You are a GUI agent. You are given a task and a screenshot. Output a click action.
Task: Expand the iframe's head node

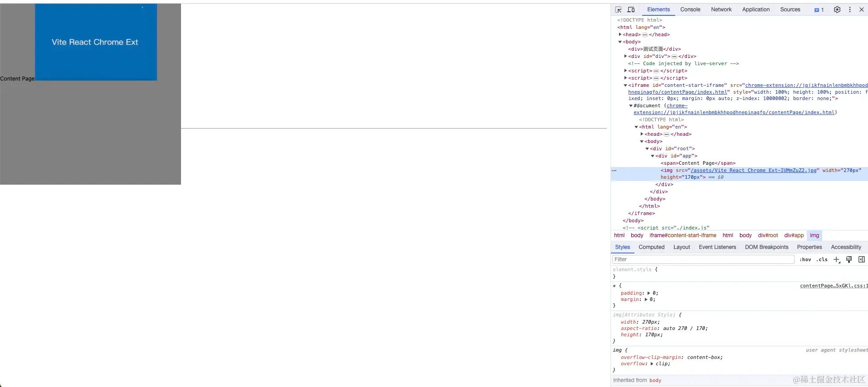click(x=642, y=134)
